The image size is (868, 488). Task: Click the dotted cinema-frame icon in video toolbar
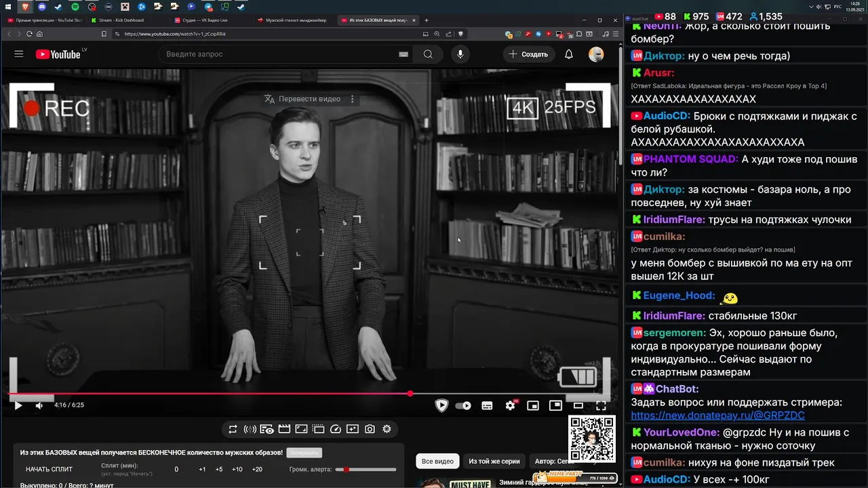click(x=318, y=429)
